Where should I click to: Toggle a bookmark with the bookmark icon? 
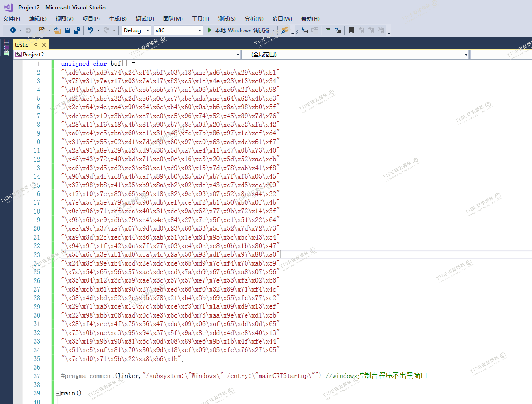pos(351,30)
